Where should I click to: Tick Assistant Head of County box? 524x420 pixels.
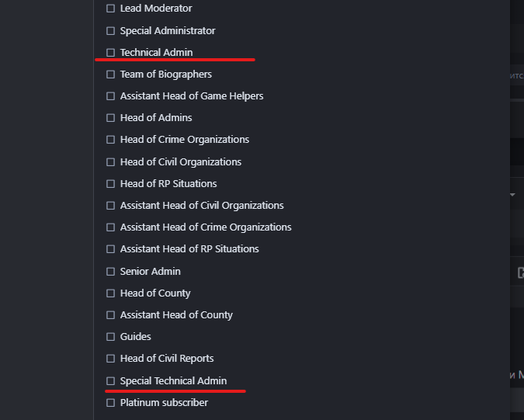point(110,315)
